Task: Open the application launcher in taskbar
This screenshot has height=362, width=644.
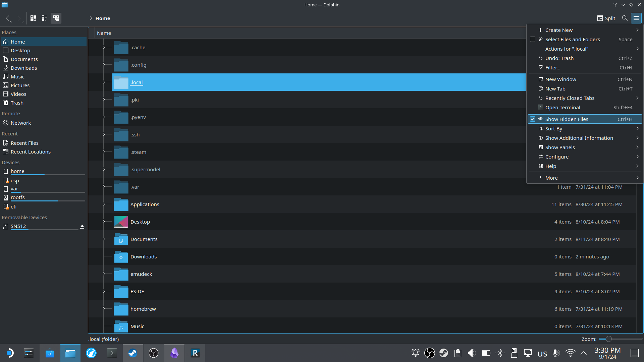Action: point(10,353)
